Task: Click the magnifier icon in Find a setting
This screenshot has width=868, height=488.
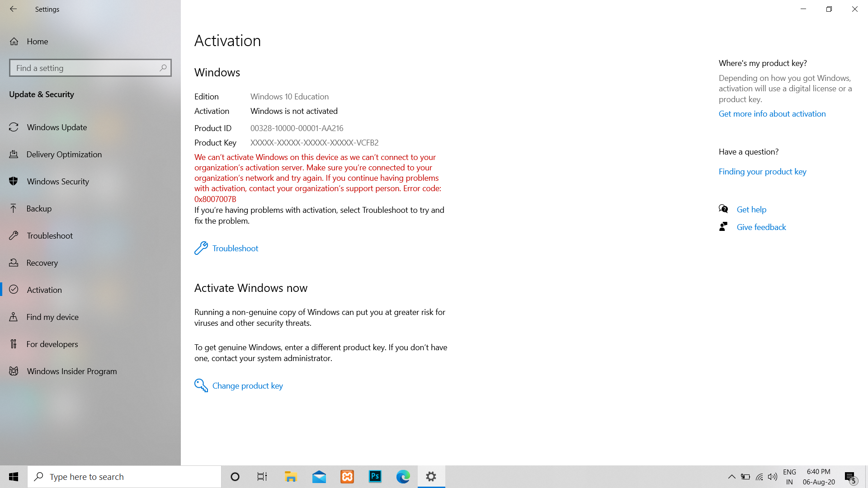Action: [x=163, y=68]
